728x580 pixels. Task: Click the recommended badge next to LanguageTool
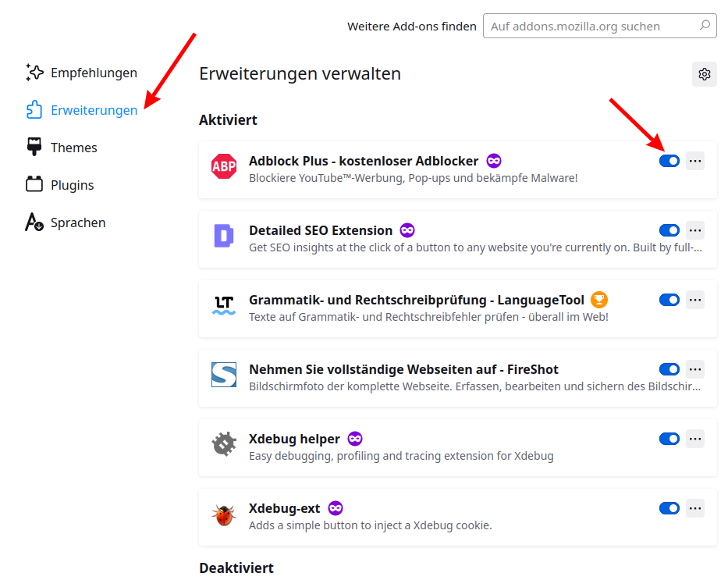pyautogui.click(x=598, y=300)
